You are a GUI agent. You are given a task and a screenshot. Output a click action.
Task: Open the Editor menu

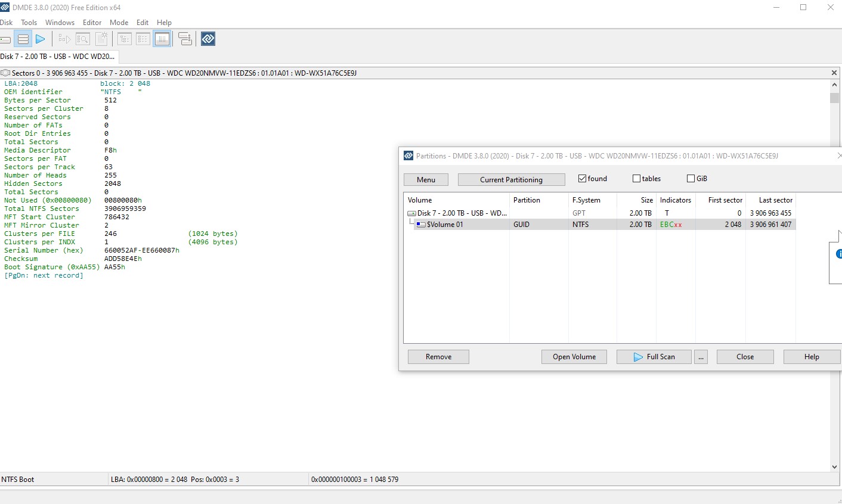click(x=92, y=23)
